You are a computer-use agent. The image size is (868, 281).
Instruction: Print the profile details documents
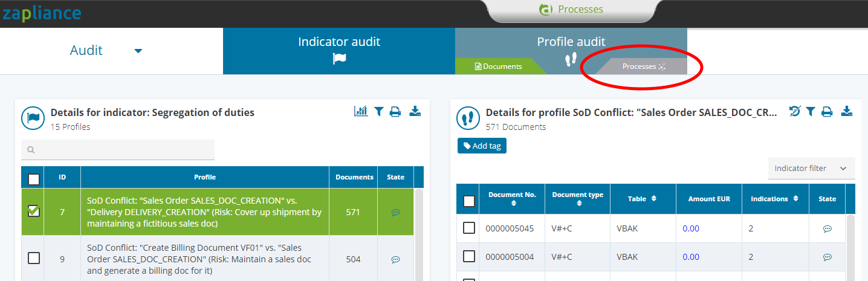(828, 111)
